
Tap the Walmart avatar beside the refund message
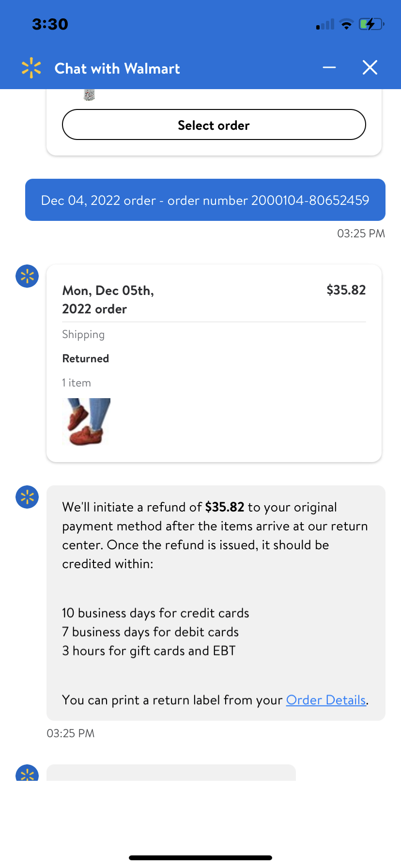tap(27, 497)
